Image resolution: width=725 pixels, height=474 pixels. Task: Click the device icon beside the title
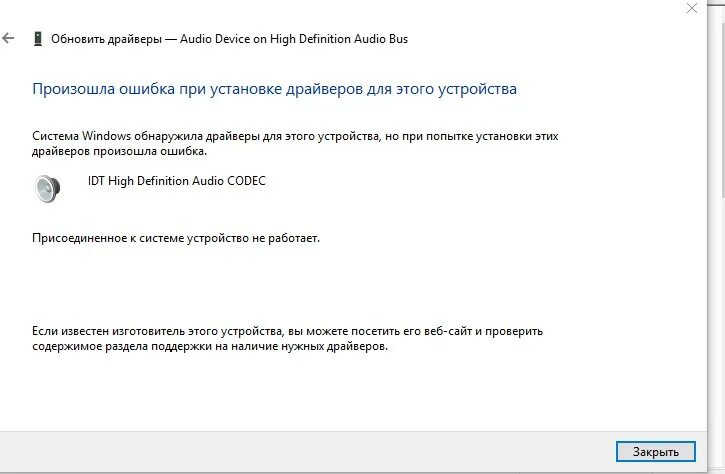point(38,38)
